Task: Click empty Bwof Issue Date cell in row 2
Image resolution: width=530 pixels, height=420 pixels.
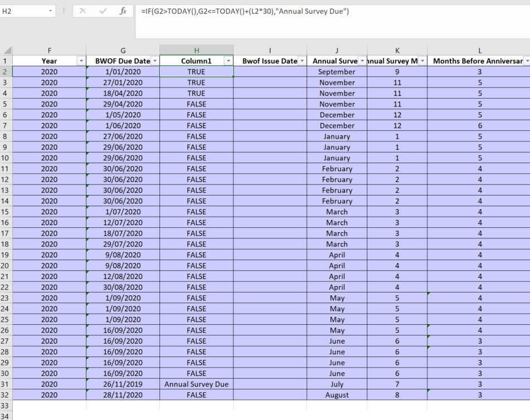Action: click(270, 72)
